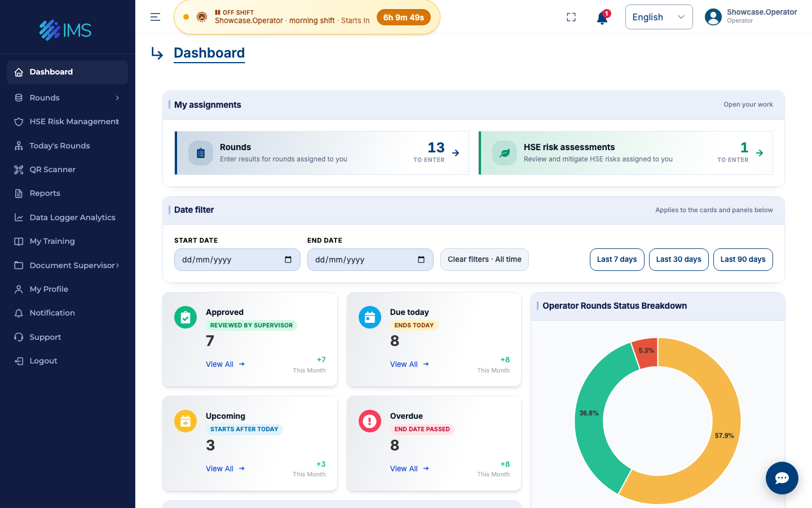Expand the Rounds submenu chevron
Image resolution: width=812 pixels, height=508 pixels.
(117, 98)
